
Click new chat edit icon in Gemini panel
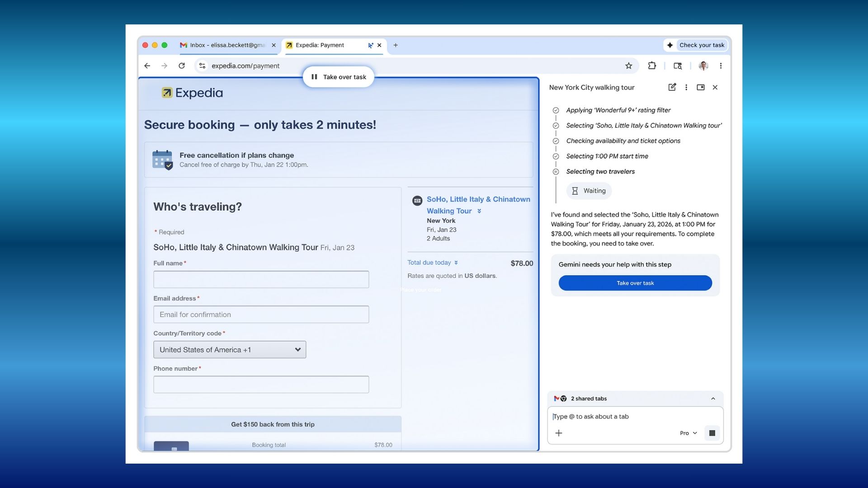pyautogui.click(x=672, y=87)
